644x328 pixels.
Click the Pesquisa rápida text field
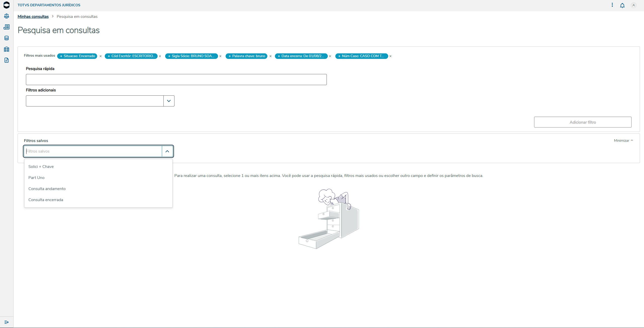click(176, 80)
